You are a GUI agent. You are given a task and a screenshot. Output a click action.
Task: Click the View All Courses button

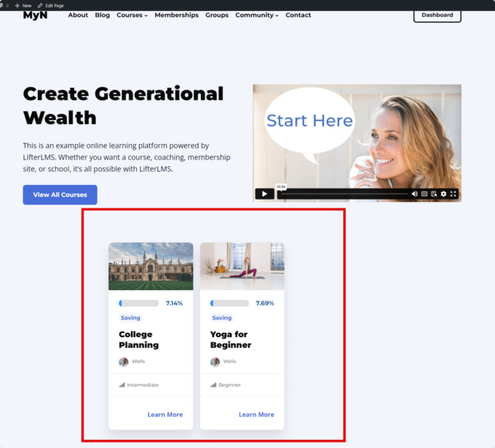click(x=60, y=194)
